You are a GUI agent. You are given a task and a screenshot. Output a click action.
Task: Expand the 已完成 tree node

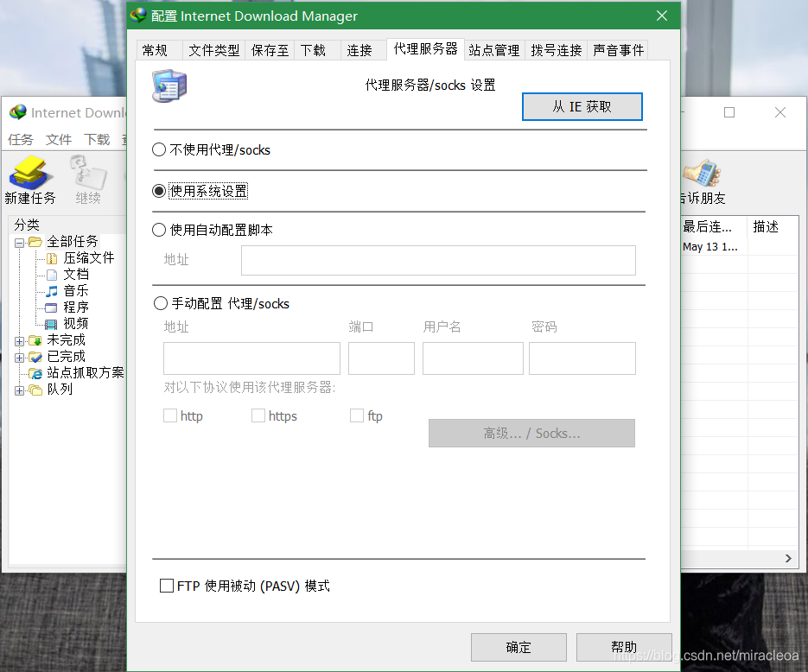click(19, 358)
